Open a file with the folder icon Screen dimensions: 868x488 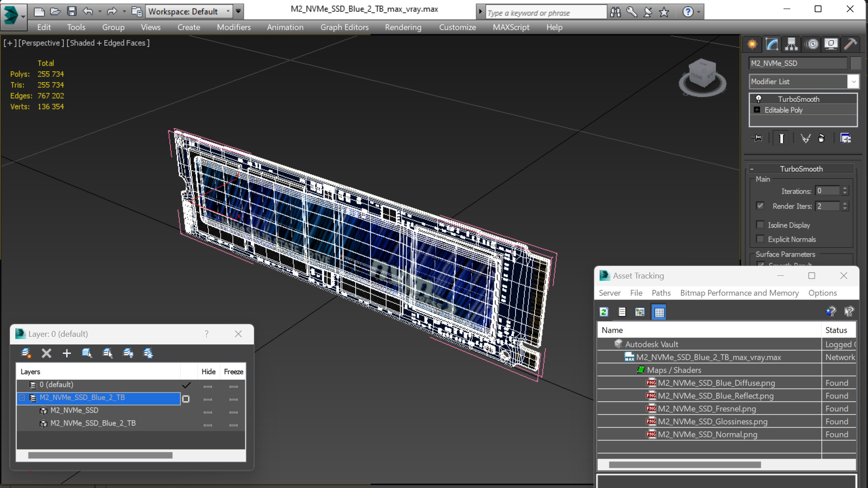click(x=56, y=11)
